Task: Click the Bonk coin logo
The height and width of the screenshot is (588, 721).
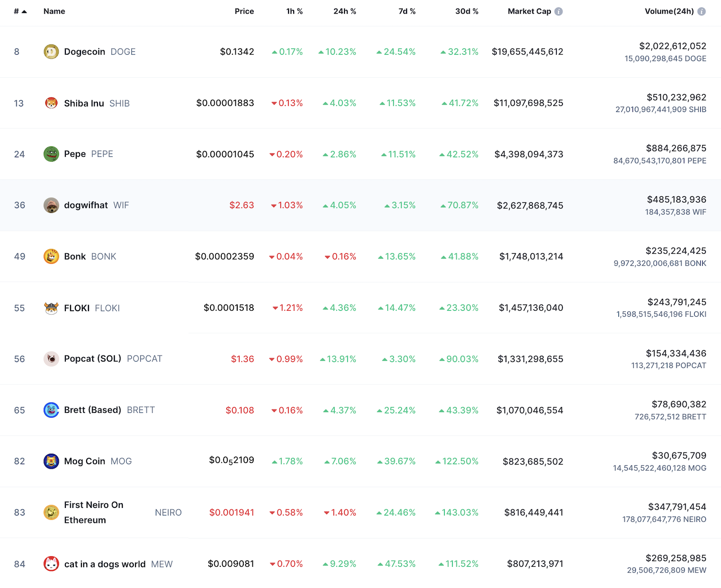Action: (x=51, y=257)
